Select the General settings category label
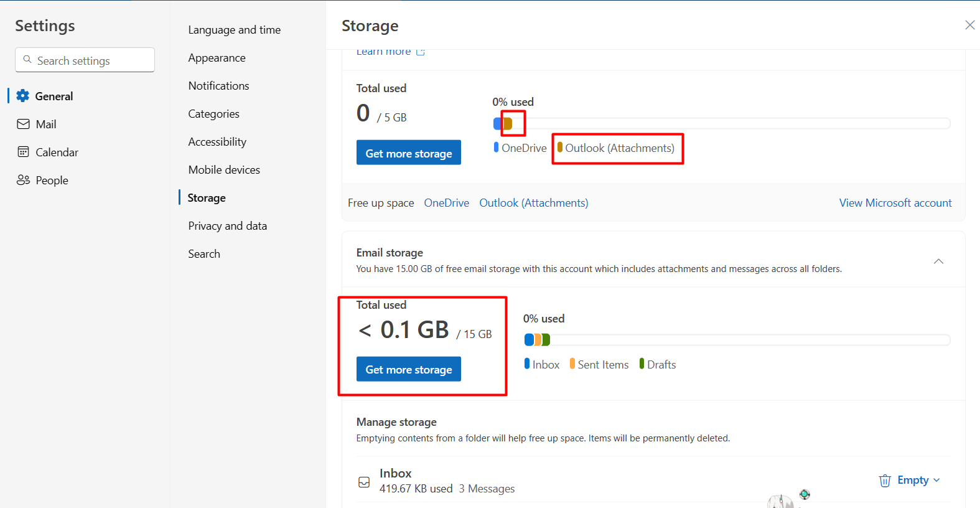 tap(54, 96)
